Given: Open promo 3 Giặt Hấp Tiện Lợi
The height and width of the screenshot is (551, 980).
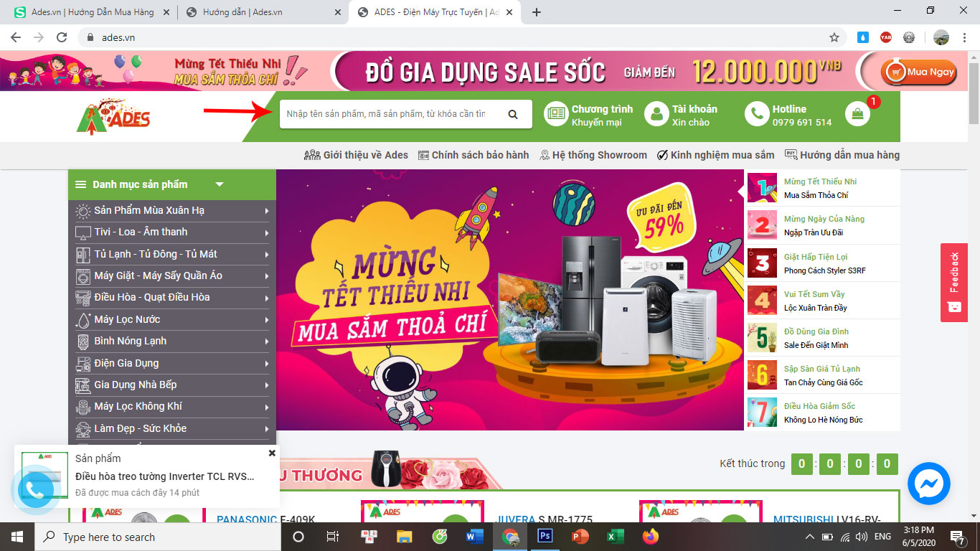Looking at the screenshot, I should pyautogui.click(x=823, y=263).
